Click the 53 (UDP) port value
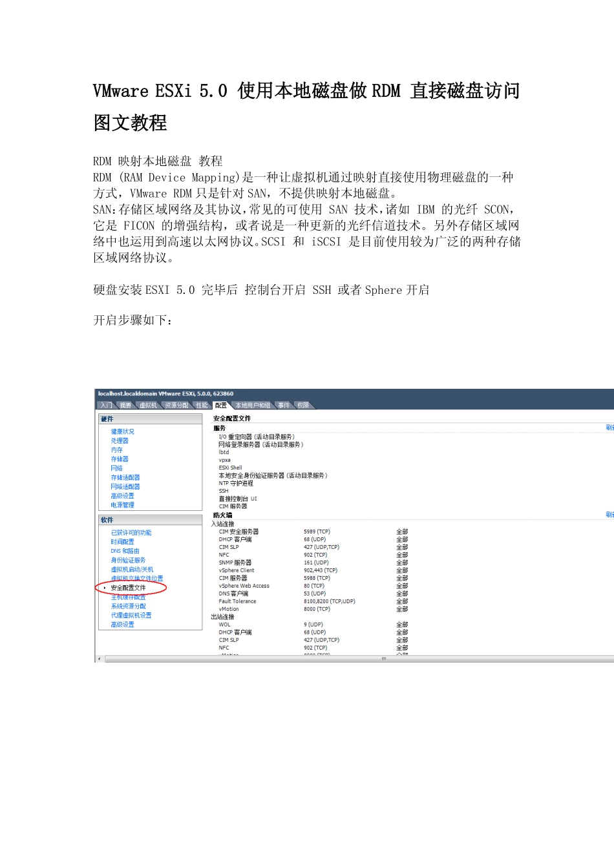Image resolution: width=614 pixels, height=868 pixels. pyautogui.click(x=315, y=594)
